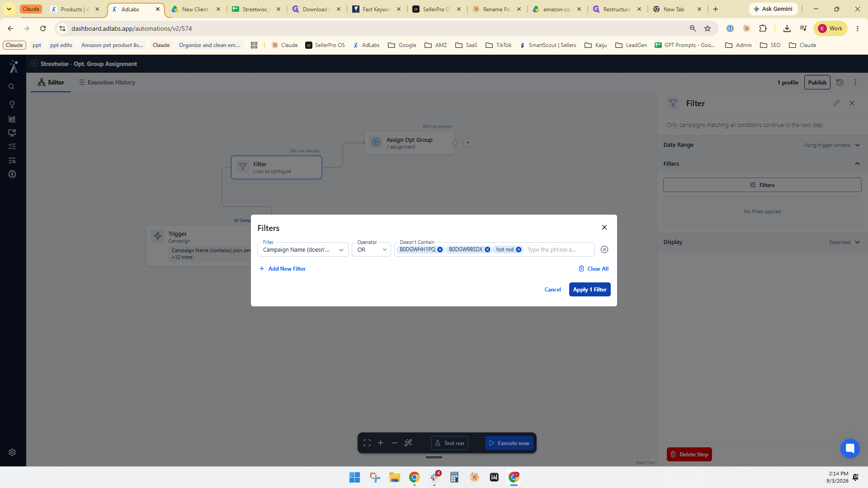Open the bar chart reports sidebar icon
This screenshot has width=868, height=488.
coord(12,119)
